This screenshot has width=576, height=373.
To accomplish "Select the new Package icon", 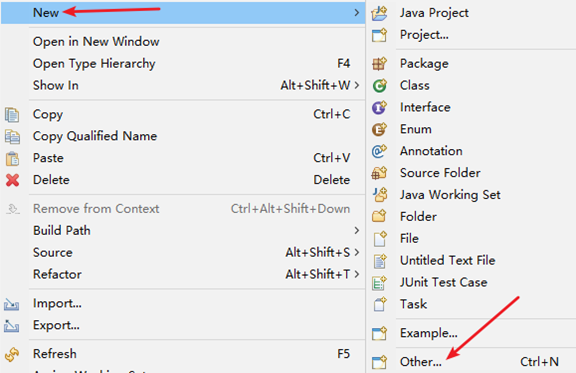I will pos(379,64).
